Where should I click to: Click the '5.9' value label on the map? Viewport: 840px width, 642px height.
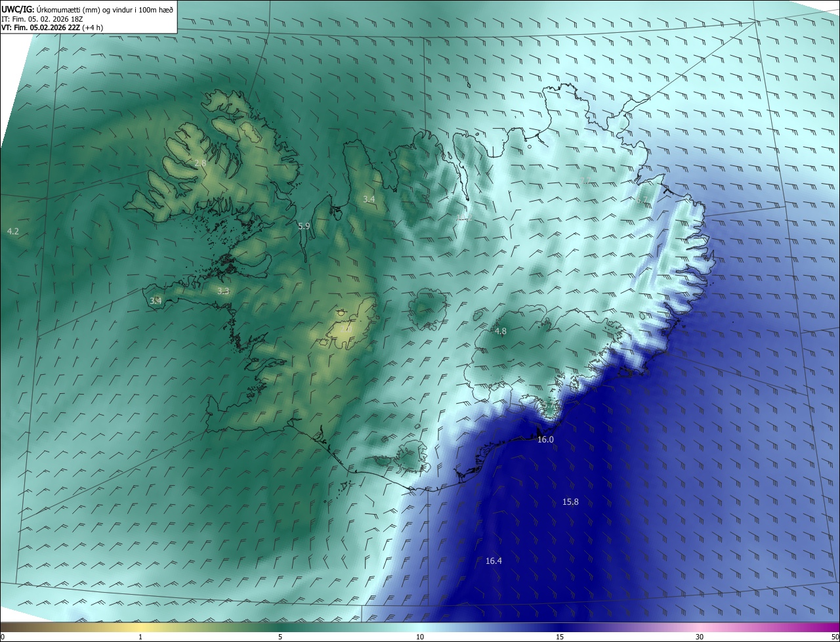point(304,226)
